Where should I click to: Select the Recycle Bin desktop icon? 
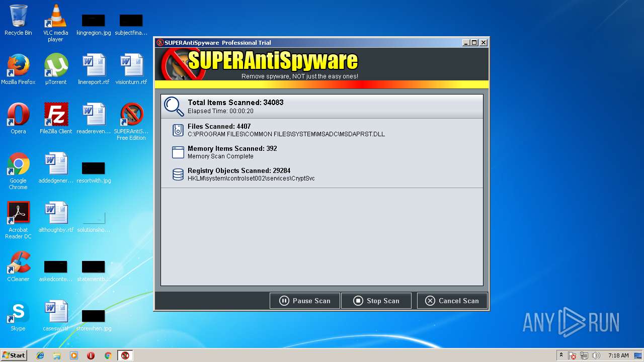coord(18,20)
